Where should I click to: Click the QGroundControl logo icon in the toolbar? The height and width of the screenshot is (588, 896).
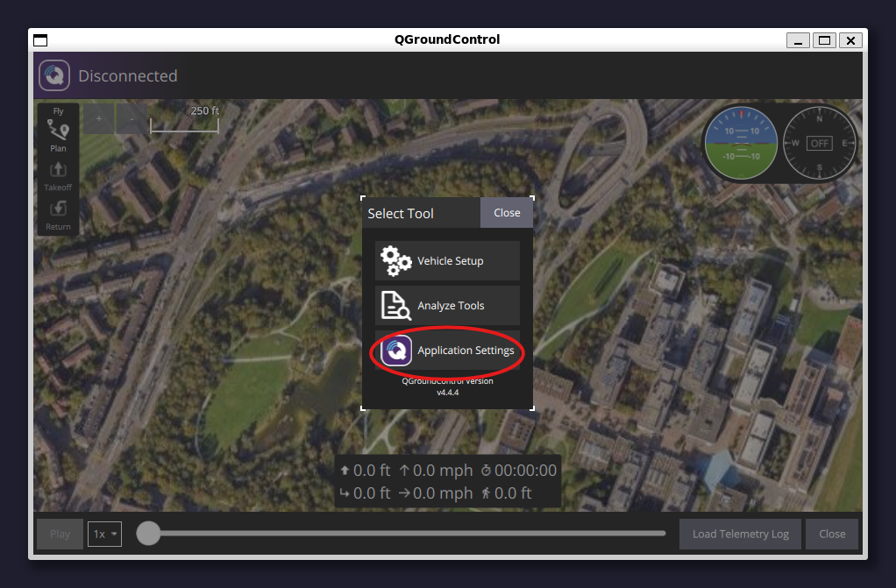click(54, 75)
